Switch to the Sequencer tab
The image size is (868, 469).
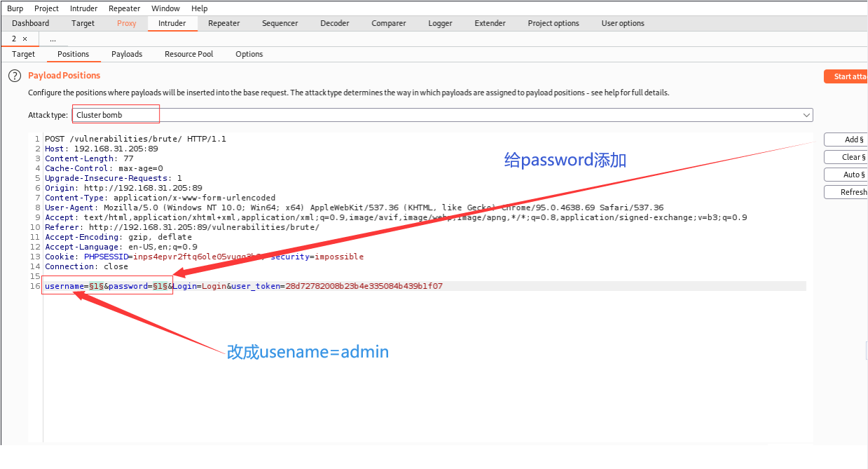(x=280, y=23)
